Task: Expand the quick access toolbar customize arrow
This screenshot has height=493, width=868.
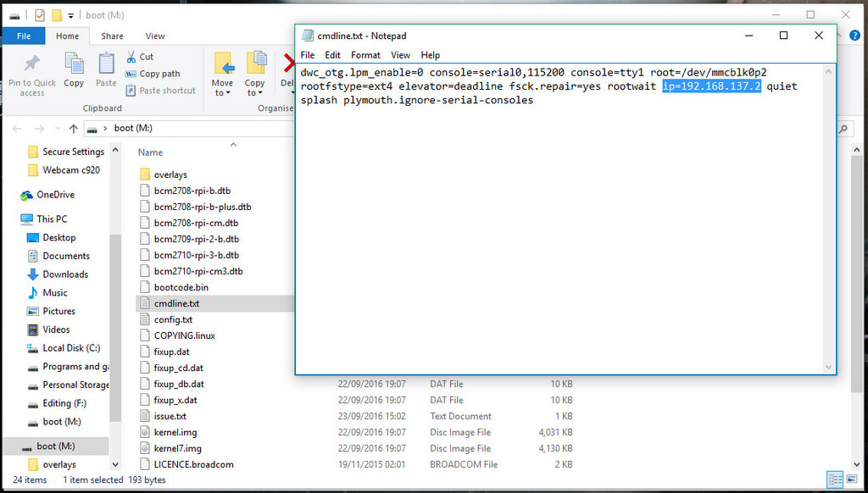Action: pyautogui.click(x=70, y=15)
